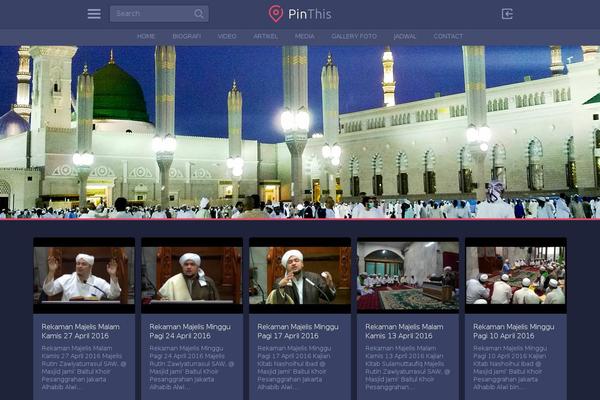Open title 'Rekaman Majelis Minggu Pagi 10 April 2016'
Image resolution: width=600 pixels, height=400 pixels.
pos(514,331)
